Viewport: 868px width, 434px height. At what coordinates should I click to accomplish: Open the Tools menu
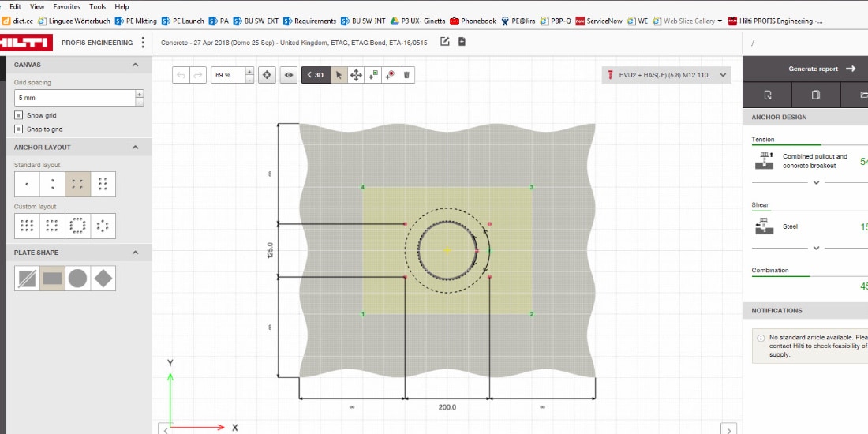tap(97, 6)
